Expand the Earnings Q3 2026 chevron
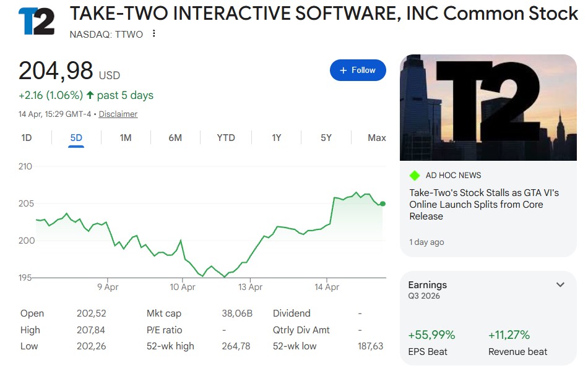The height and width of the screenshot is (371, 588). pos(560,285)
